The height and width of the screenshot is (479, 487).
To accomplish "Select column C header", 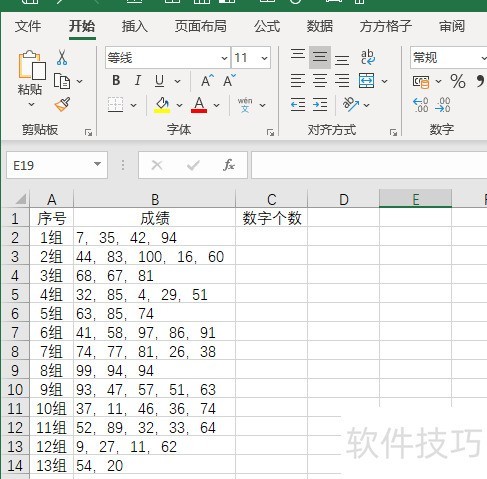I will click(271, 199).
